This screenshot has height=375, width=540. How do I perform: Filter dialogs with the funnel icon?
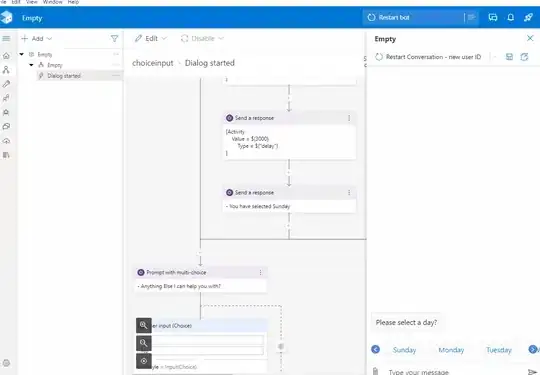click(x=114, y=39)
